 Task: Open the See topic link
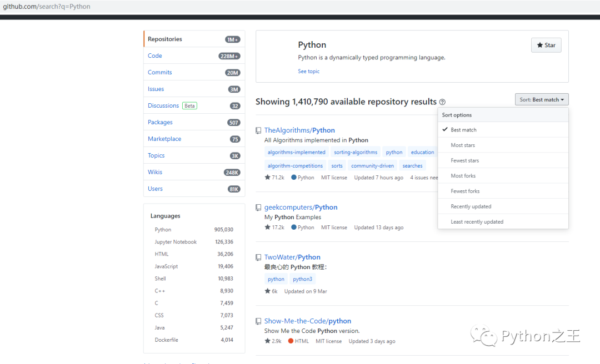click(308, 71)
